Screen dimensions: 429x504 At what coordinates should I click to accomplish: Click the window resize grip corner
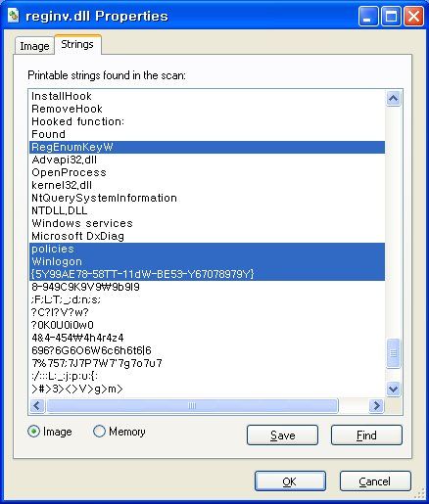click(x=420, y=493)
